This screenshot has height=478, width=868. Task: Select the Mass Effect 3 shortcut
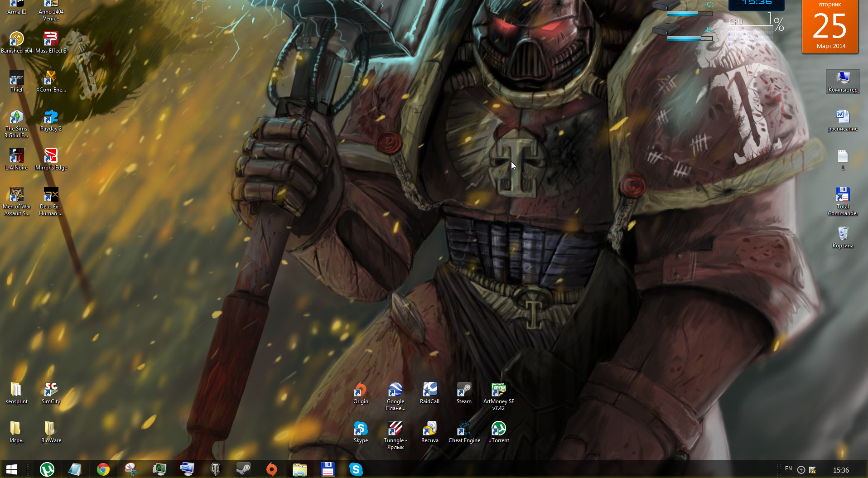[51, 43]
